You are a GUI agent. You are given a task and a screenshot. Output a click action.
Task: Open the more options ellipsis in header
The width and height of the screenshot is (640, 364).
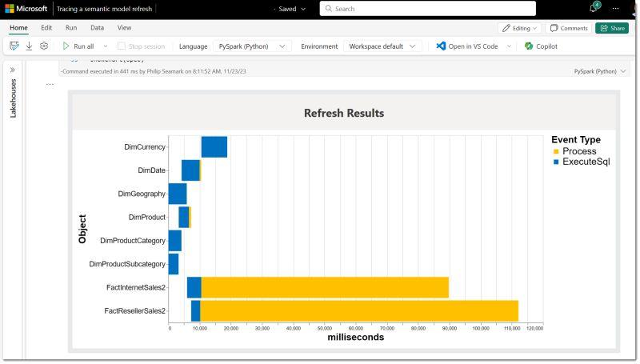coord(617,9)
